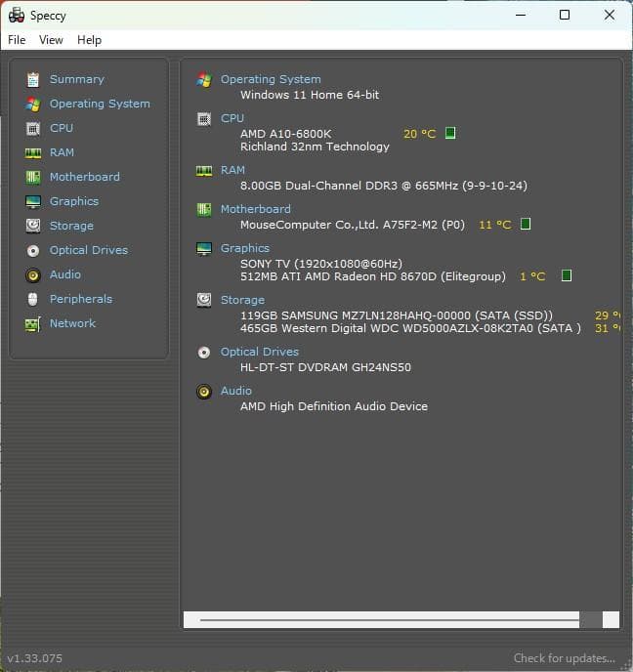This screenshot has width=633, height=672.
Task: Open the Help menu
Action: pyautogui.click(x=89, y=40)
